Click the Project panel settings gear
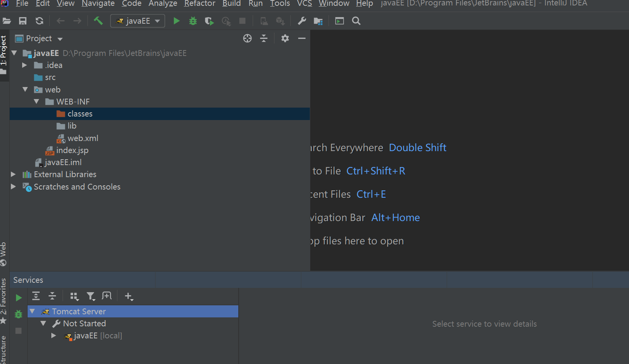Viewport: 629px width, 364px height. tap(285, 38)
